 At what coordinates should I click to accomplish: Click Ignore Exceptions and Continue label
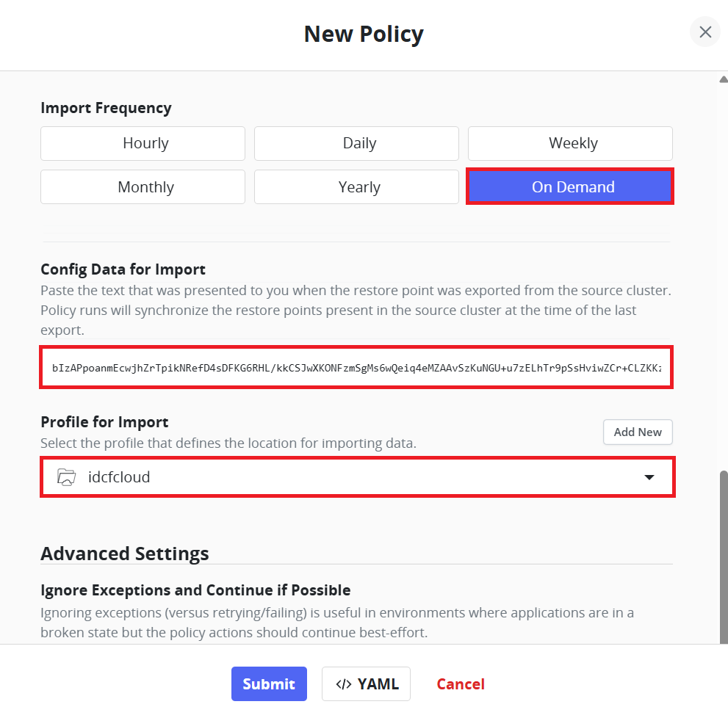coord(195,590)
